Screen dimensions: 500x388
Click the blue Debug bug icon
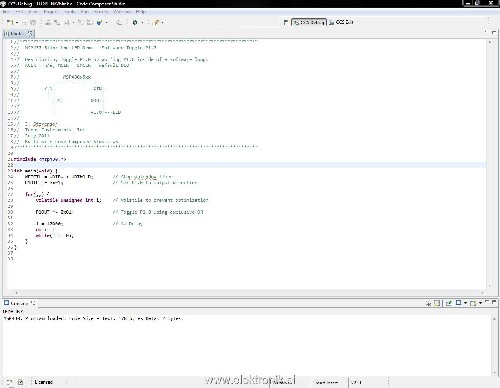99,23
